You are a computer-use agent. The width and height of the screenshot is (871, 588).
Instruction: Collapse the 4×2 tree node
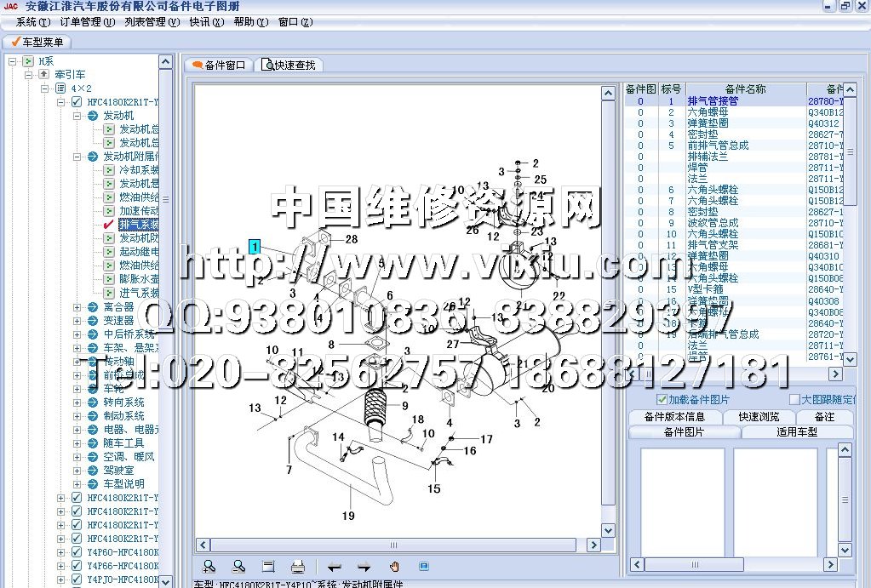coord(45,88)
